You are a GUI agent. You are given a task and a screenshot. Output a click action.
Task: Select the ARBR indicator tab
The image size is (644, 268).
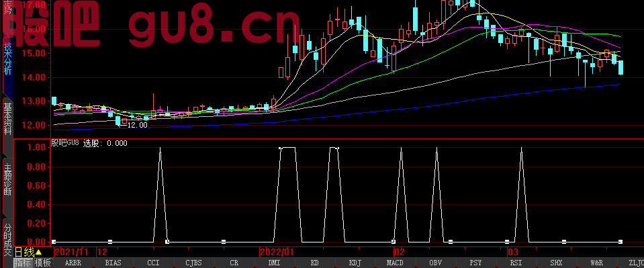coord(73,263)
